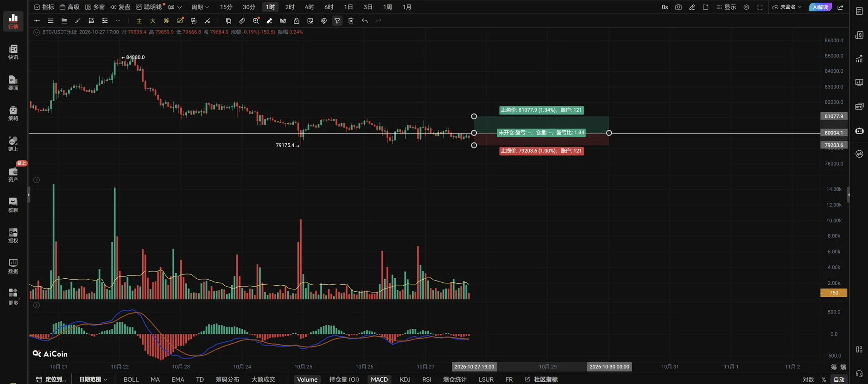Click the share arrow icon beside AI解读
This screenshot has height=384, width=868.
click(x=840, y=7)
